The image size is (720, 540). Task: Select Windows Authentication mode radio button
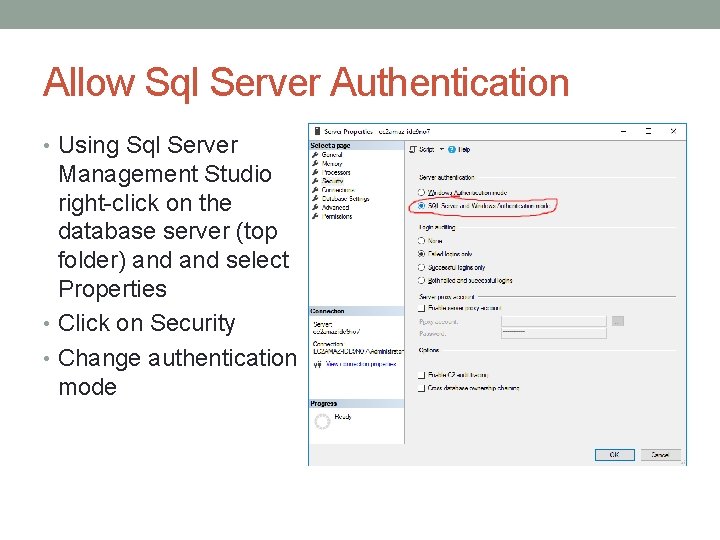coord(421,192)
